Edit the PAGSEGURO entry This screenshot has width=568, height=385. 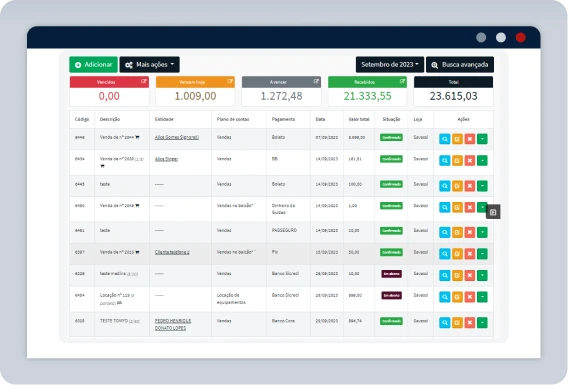[x=457, y=232]
